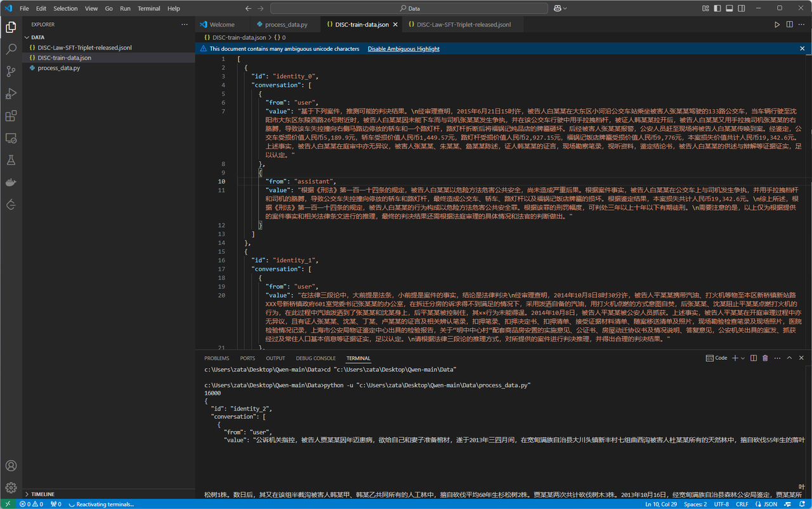812x509 pixels.
Task: Change file encoding via UTF-8
Action: 721,505
